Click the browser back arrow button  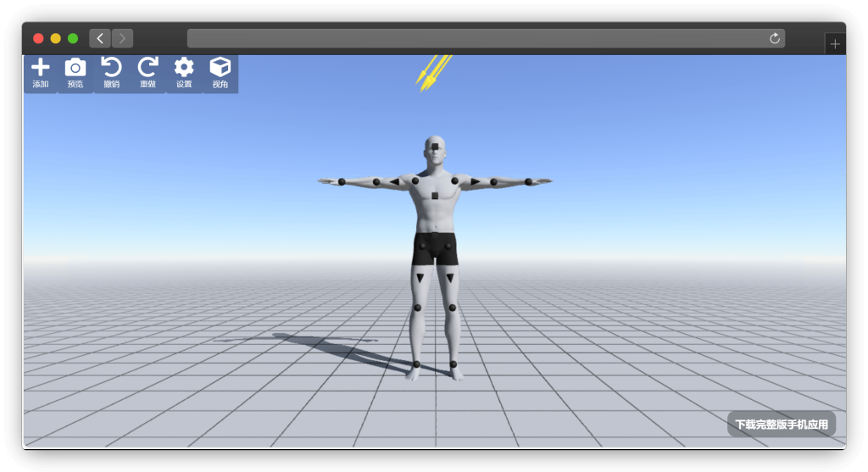pos(100,38)
